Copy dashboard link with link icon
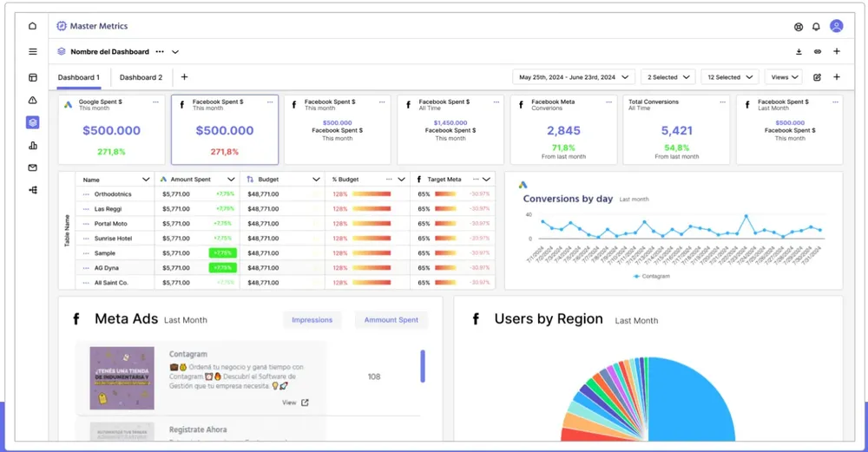This screenshot has width=868, height=452. pos(818,51)
